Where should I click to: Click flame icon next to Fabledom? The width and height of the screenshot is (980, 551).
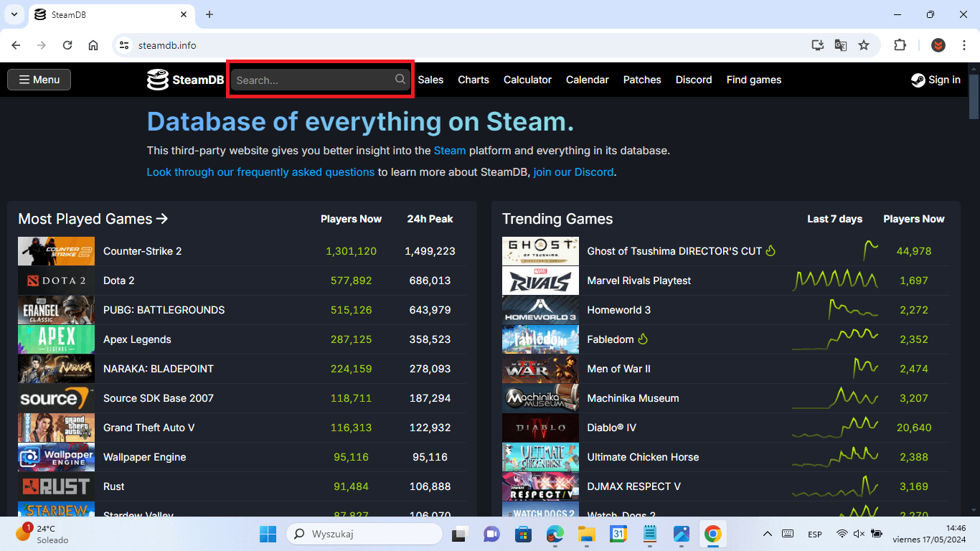point(643,339)
